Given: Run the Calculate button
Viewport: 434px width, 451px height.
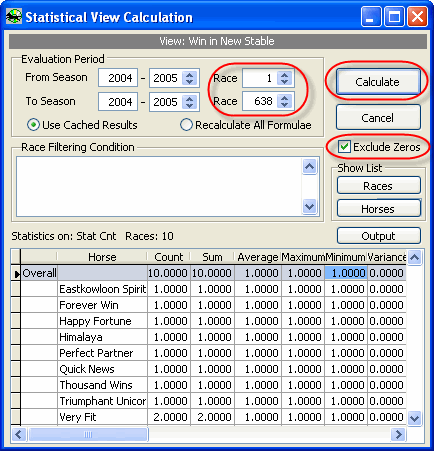Looking at the screenshot, I should tap(378, 82).
